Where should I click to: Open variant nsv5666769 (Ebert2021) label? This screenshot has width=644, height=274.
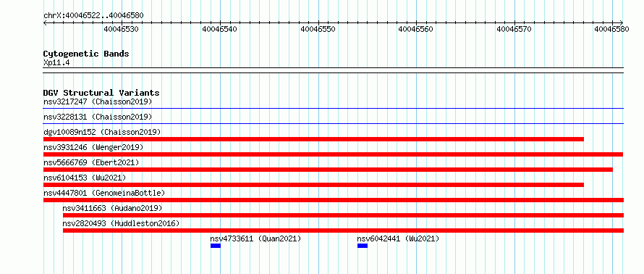91,162
